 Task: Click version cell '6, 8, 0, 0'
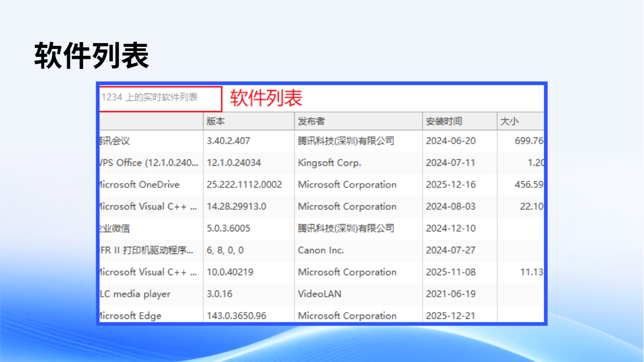click(x=225, y=250)
